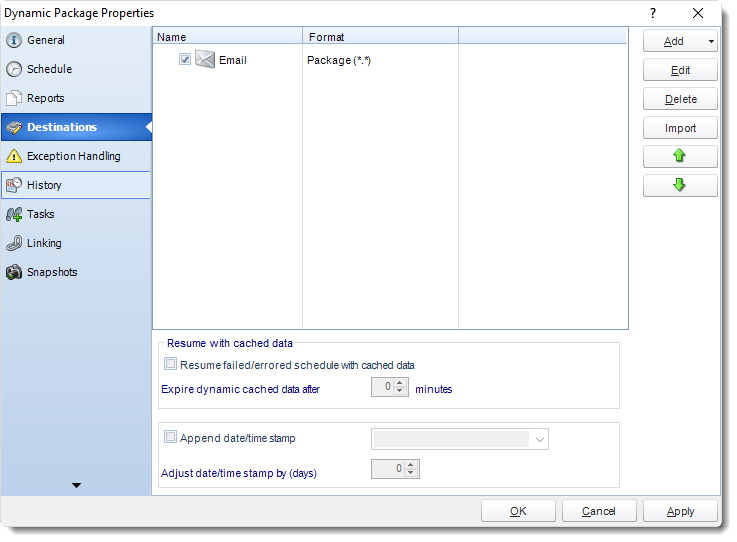Image resolution: width=737 pixels, height=542 pixels.
Task: Click the Linking paperclip icon
Action: click(14, 243)
